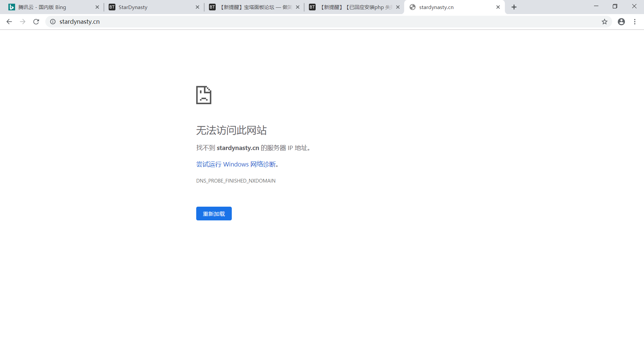Click the forward navigation arrow
644x345 pixels.
point(22,21)
